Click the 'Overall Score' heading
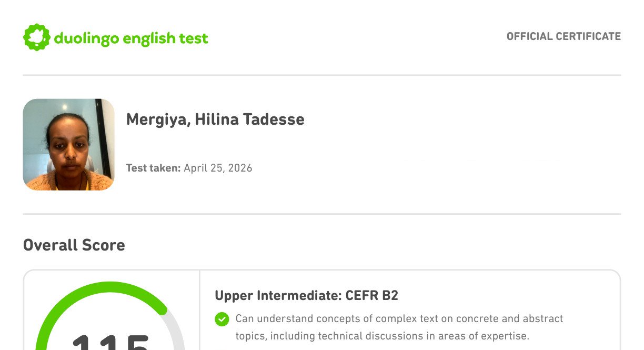Image resolution: width=644 pixels, height=350 pixels. click(74, 245)
